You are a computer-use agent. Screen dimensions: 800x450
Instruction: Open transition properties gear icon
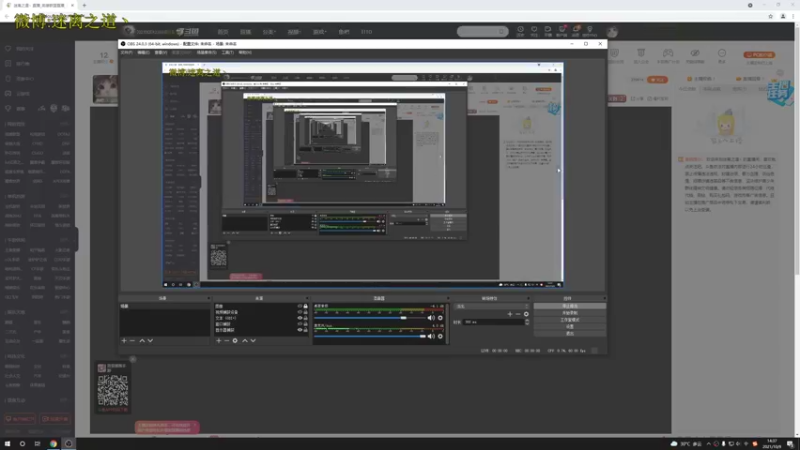point(526,314)
